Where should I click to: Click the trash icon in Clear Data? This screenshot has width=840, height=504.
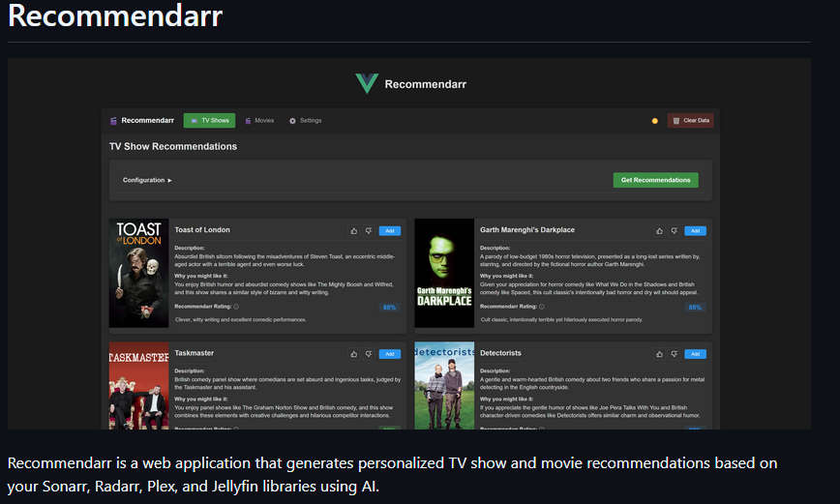pos(676,121)
